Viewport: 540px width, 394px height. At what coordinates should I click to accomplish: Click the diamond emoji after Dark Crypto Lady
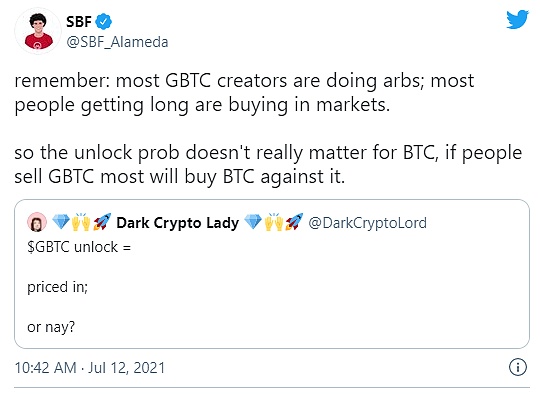[x=253, y=222]
